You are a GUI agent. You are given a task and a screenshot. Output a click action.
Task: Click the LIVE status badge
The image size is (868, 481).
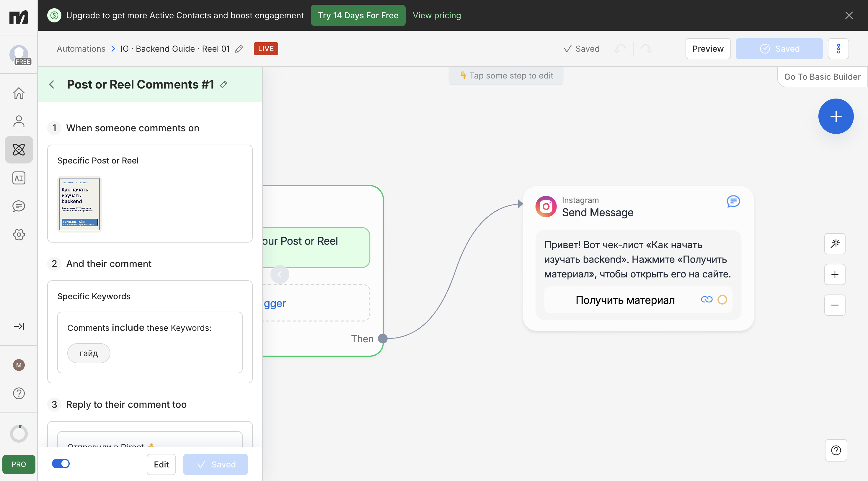click(266, 49)
